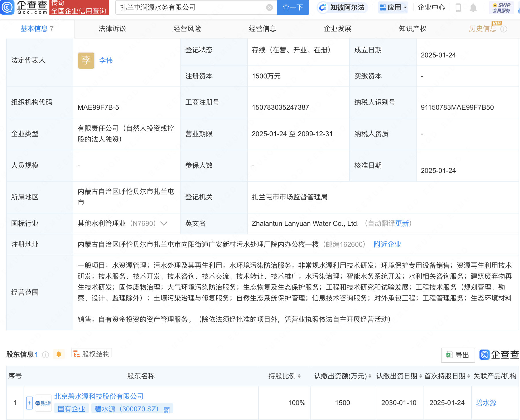
Task: Open the notification bell in top bar
Action: [473, 8]
